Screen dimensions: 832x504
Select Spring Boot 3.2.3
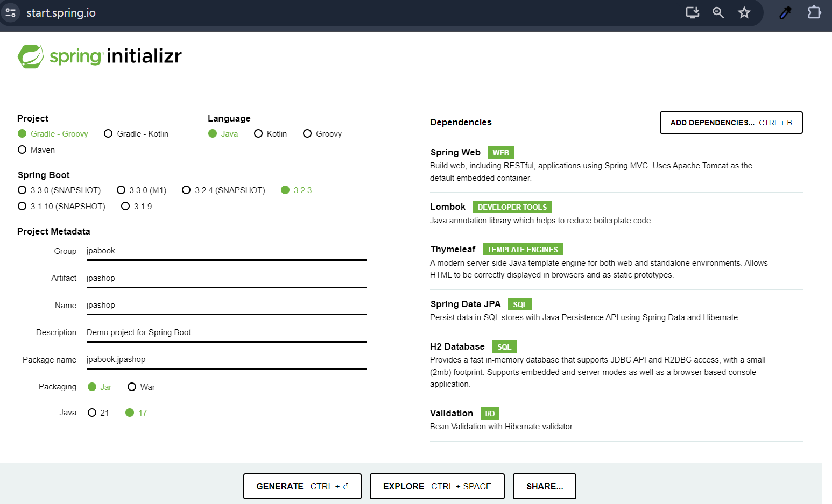pyautogui.click(x=296, y=190)
